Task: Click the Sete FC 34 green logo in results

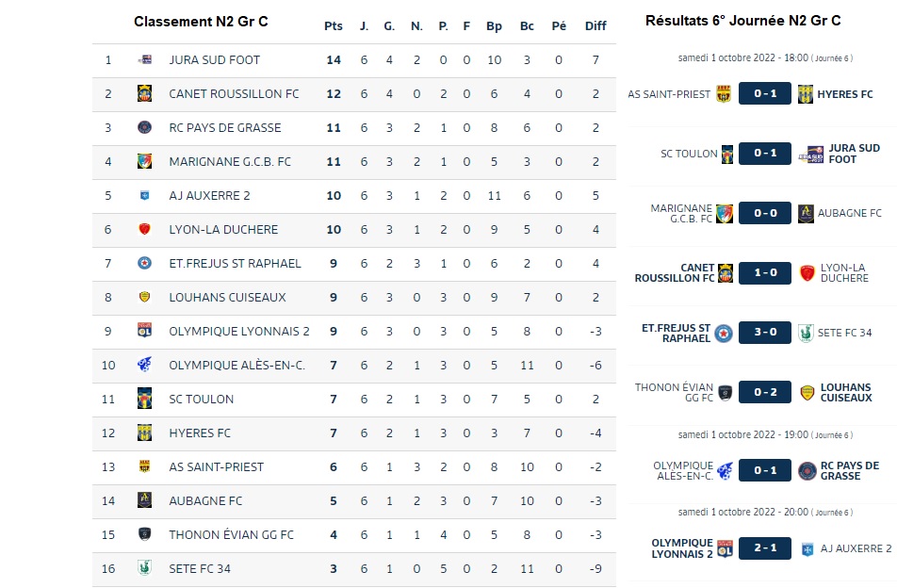Action: [x=806, y=333]
